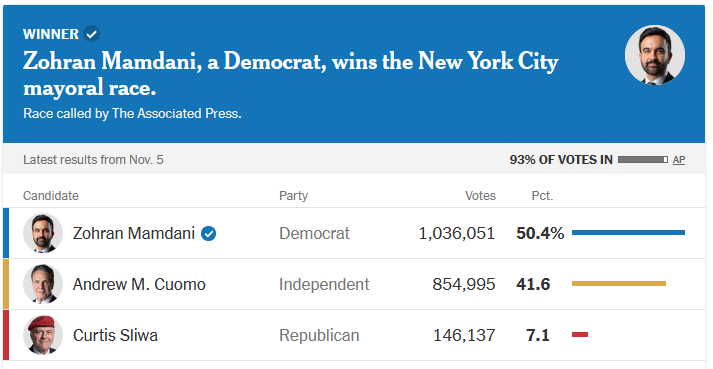Click the verified checkmark beside Zohran Mamdani row
This screenshot has width=713, height=369.
coord(209,233)
